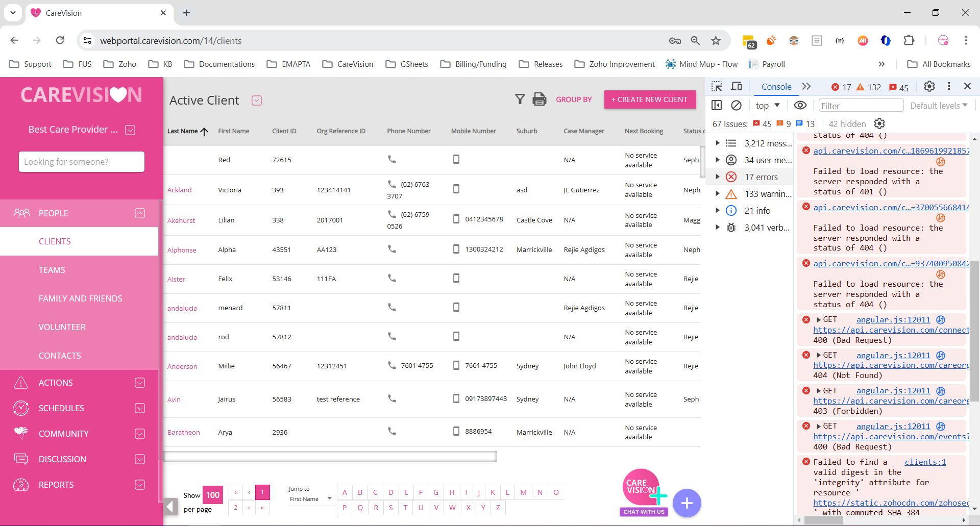Open DevTools element inspector tool

717,86
